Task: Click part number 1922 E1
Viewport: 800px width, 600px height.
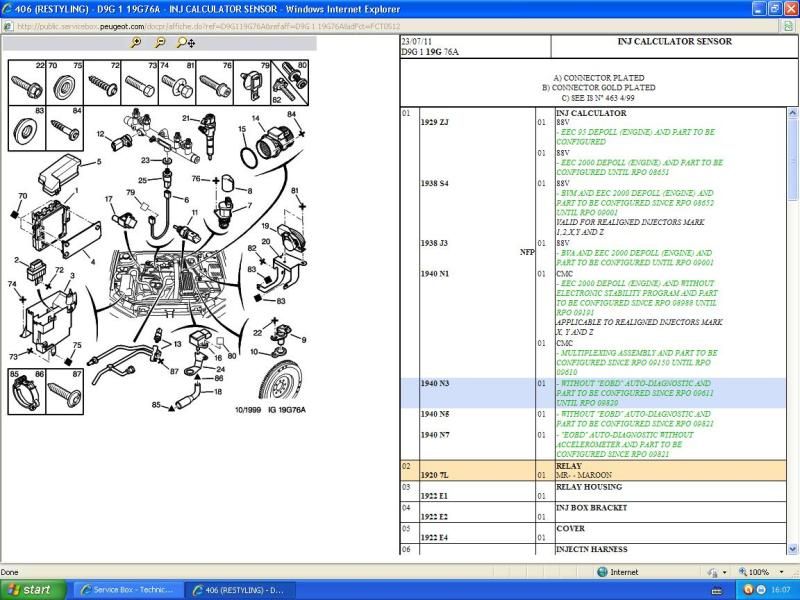Action: [434, 496]
